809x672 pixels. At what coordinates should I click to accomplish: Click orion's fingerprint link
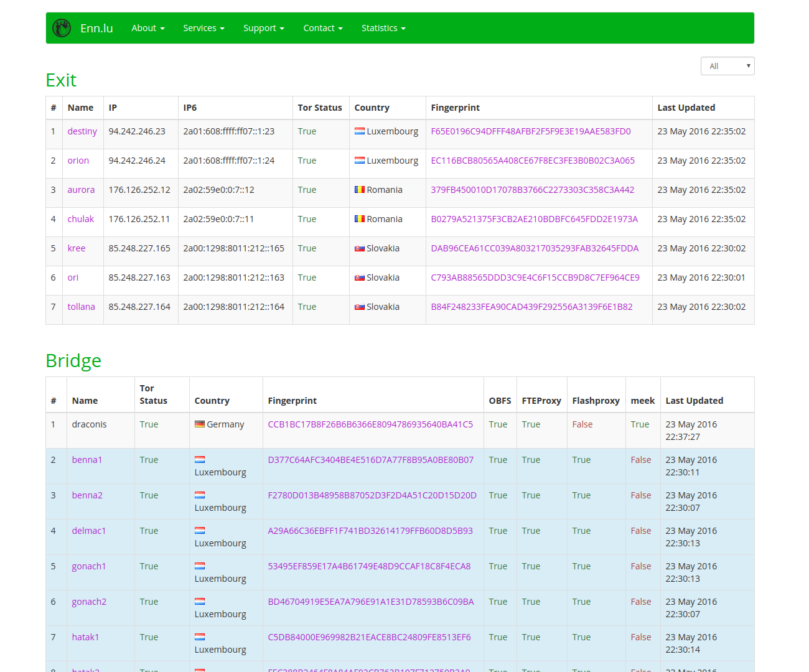click(x=533, y=161)
